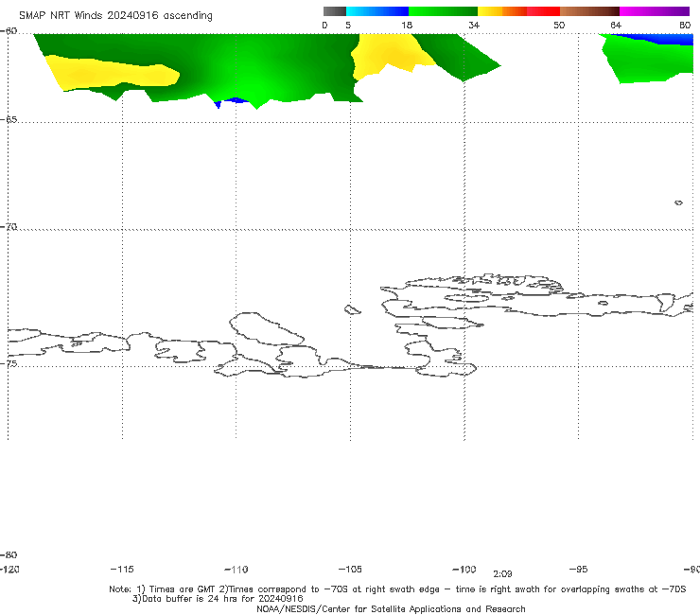The width and height of the screenshot is (700, 615).
Task: Click the color bar label '50'
Action: pos(559,25)
